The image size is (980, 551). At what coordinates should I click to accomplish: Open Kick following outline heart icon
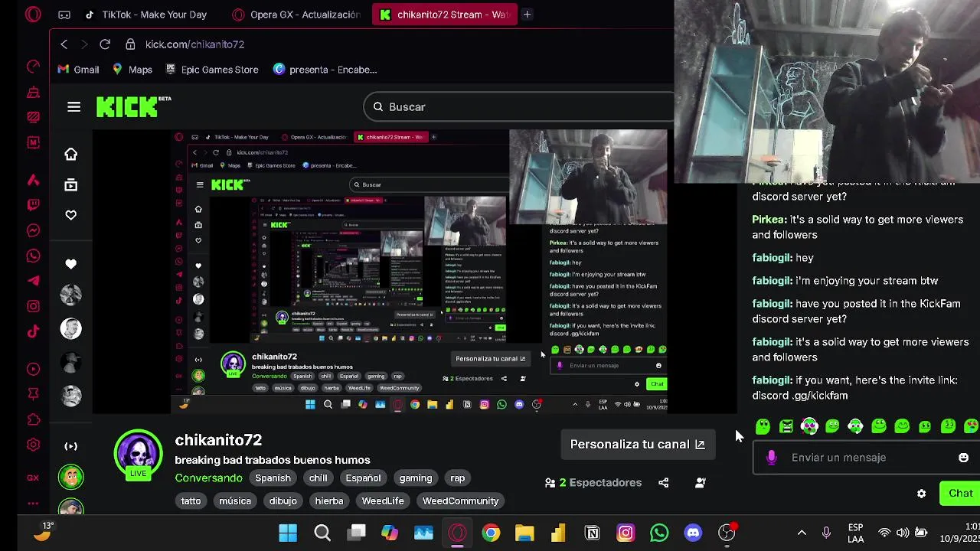(70, 216)
